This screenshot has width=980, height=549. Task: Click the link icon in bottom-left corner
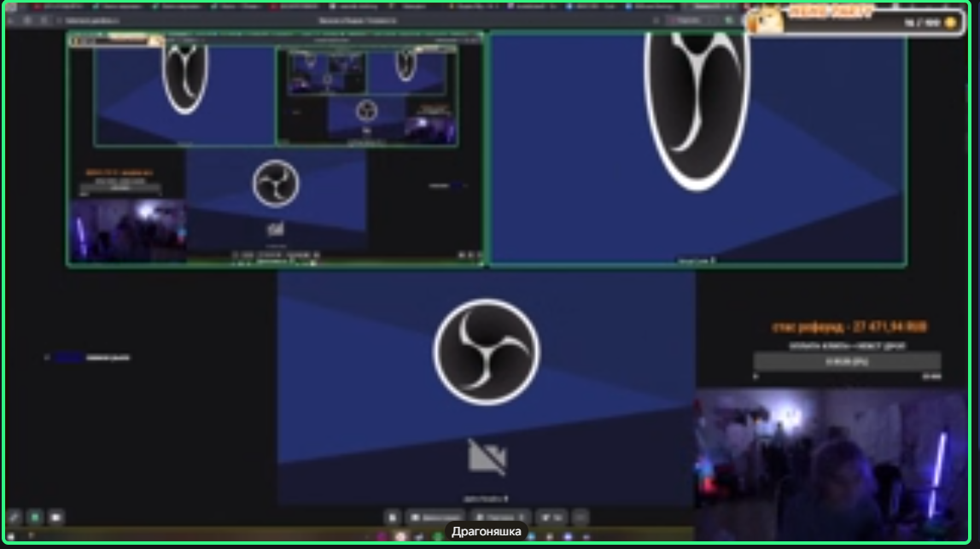coord(14,517)
